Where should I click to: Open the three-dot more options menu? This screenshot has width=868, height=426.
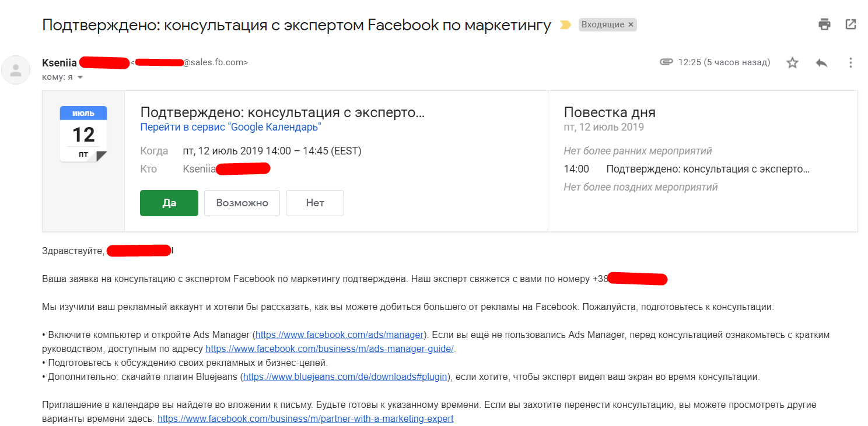[850, 62]
